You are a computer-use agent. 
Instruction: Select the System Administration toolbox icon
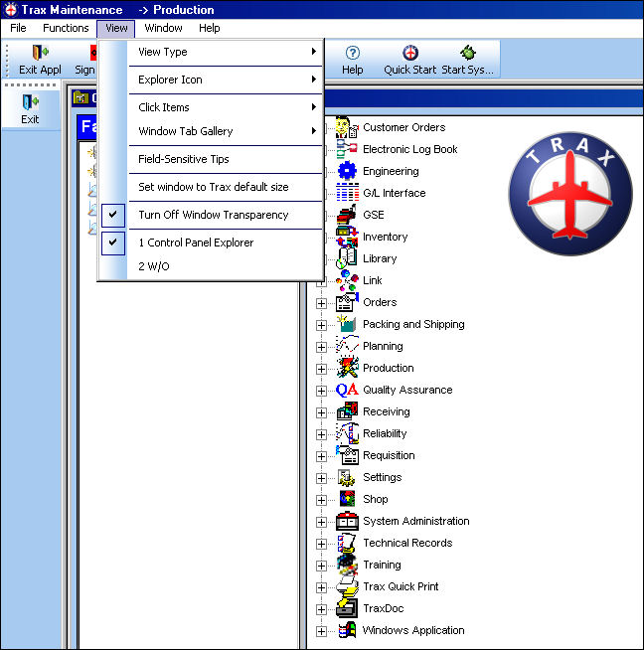coord(347,521)
